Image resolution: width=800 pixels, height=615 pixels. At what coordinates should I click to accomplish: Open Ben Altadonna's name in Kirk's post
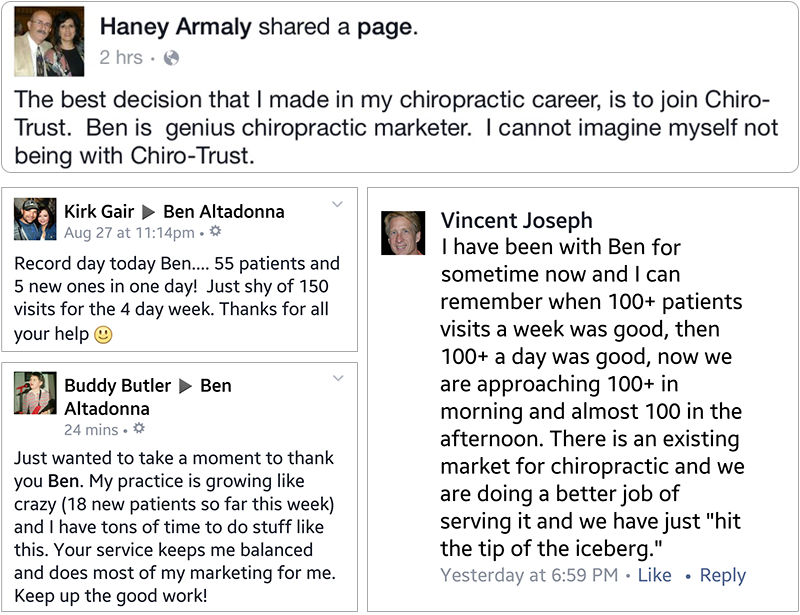223,211
